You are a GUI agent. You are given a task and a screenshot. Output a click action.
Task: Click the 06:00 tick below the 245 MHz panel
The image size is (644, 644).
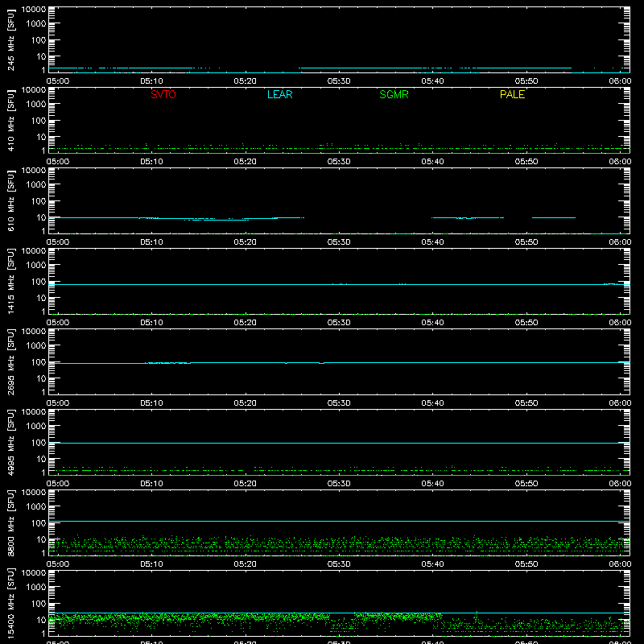(x=620, y=81)
